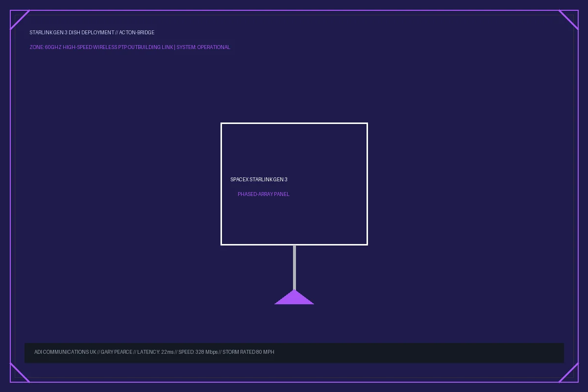Select the 'PHASED-ARRAY PANEL' label

tap(264, 194)
